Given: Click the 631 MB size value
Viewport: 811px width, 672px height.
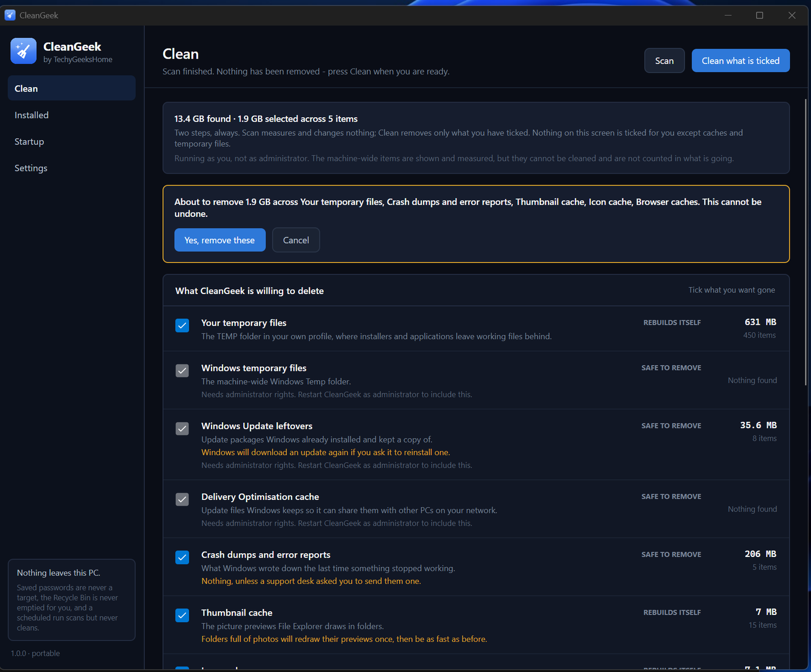Looking at the screenshot, I should tap(760, 322).
